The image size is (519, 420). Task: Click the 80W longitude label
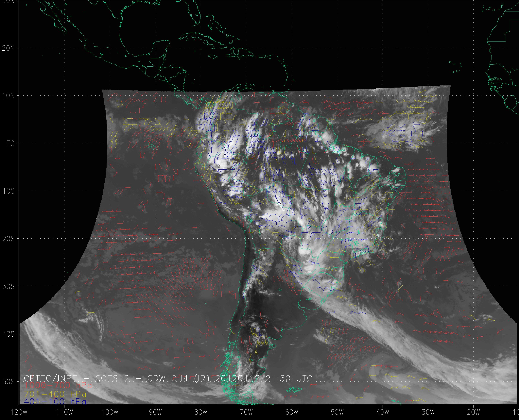(201, 412)
